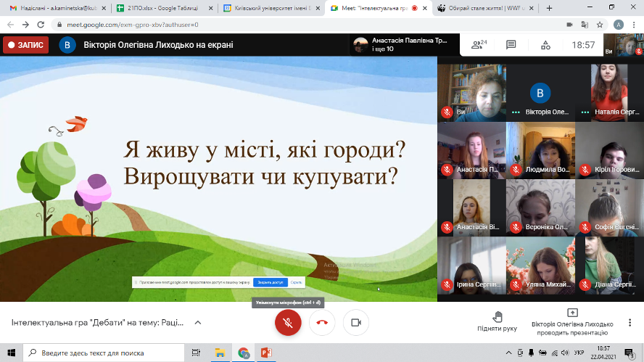The height and width of the screenshot is (362, 644).
Task: Toggle the camera button
Action: (355, 323)
